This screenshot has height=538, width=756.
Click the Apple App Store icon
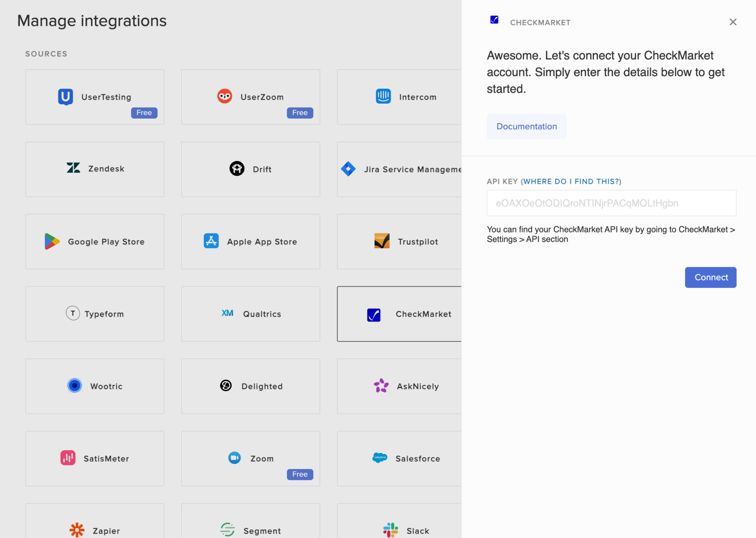coord(211,241)
